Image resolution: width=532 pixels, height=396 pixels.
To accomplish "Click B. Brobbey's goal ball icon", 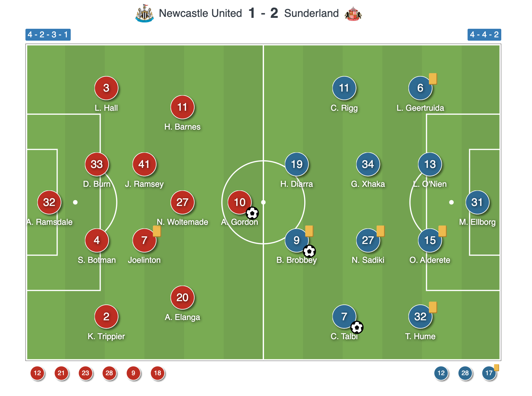I will 309,252.
